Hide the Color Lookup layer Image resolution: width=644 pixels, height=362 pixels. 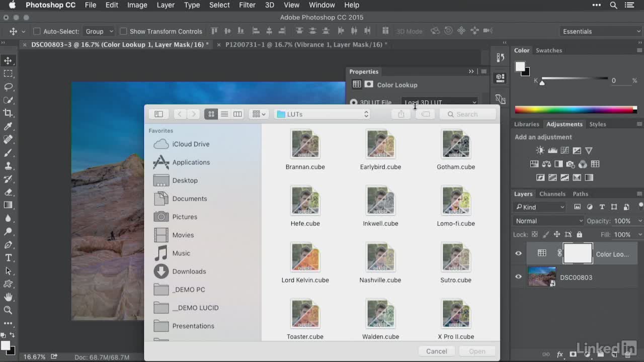click(x=519, y=254)
